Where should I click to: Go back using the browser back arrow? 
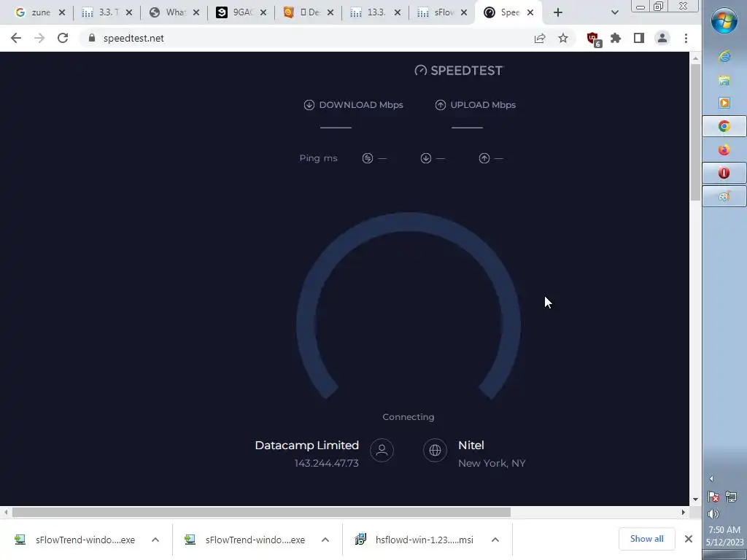pos(16,38)
